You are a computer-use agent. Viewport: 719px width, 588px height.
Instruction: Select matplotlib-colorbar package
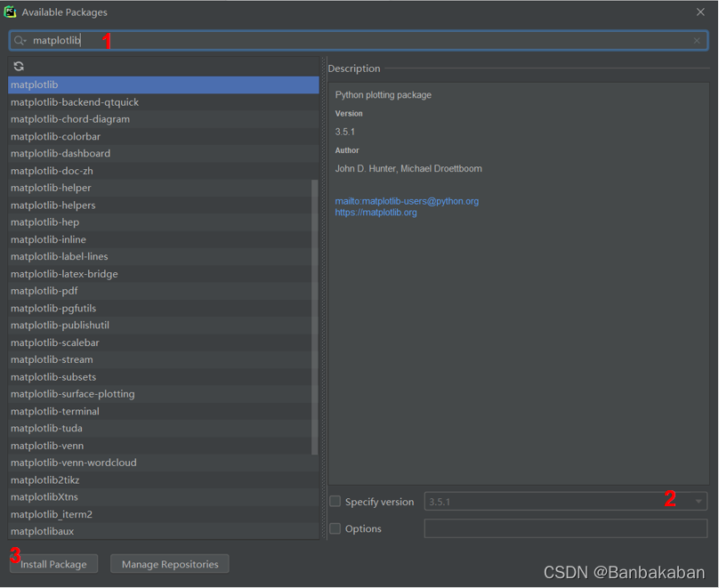click(163, 137)
